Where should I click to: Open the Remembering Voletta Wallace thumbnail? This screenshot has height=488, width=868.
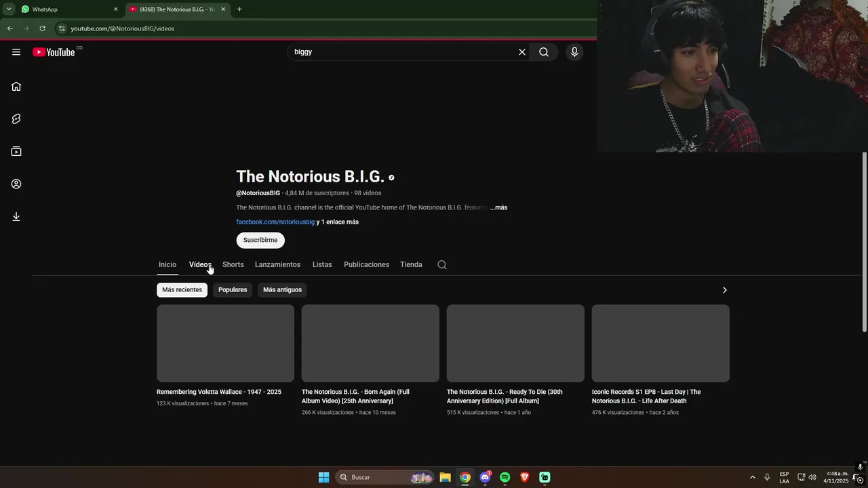point(225,343)
